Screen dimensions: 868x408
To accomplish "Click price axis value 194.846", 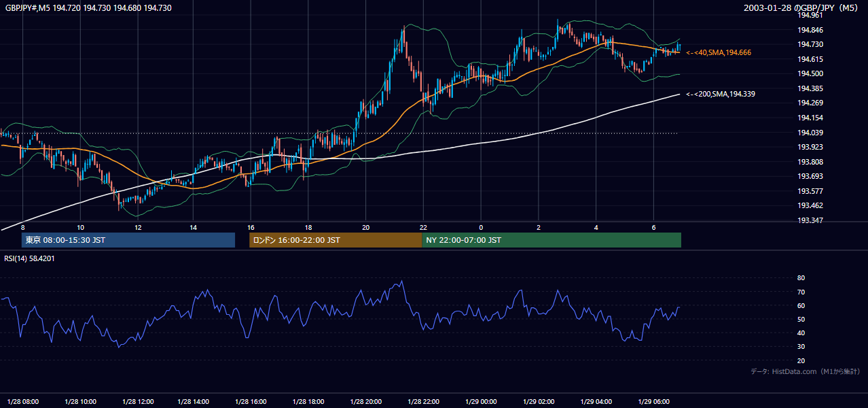I will click(x=810, y=30).
